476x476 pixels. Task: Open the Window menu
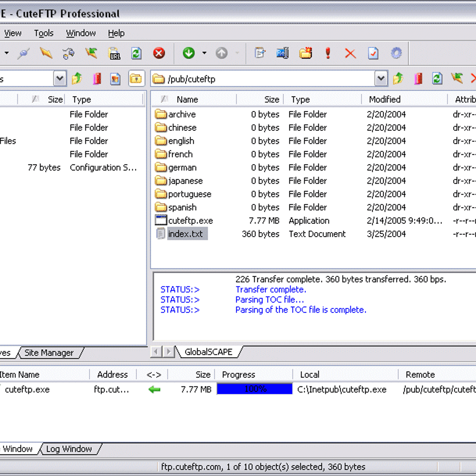81,33
